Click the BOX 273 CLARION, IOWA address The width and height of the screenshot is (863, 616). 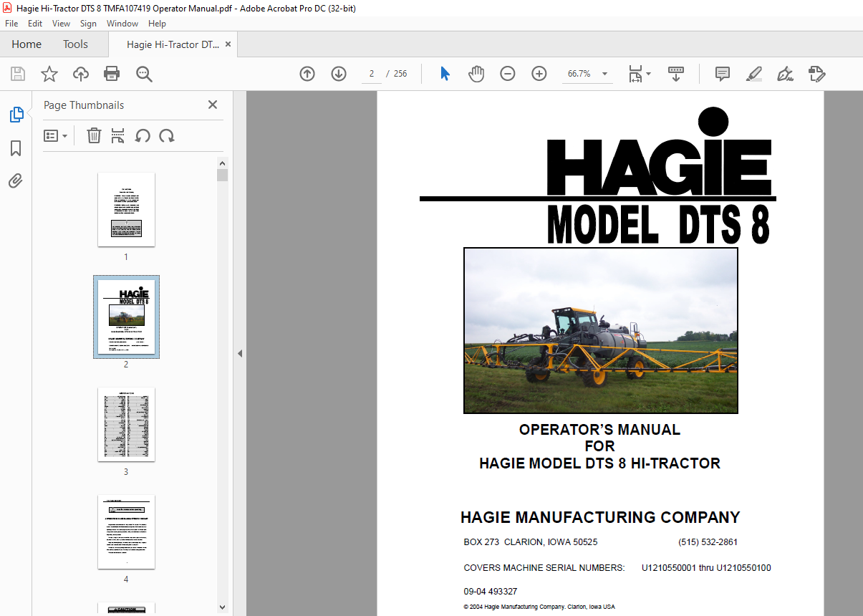pyautogui.click(x=531, y=542)
